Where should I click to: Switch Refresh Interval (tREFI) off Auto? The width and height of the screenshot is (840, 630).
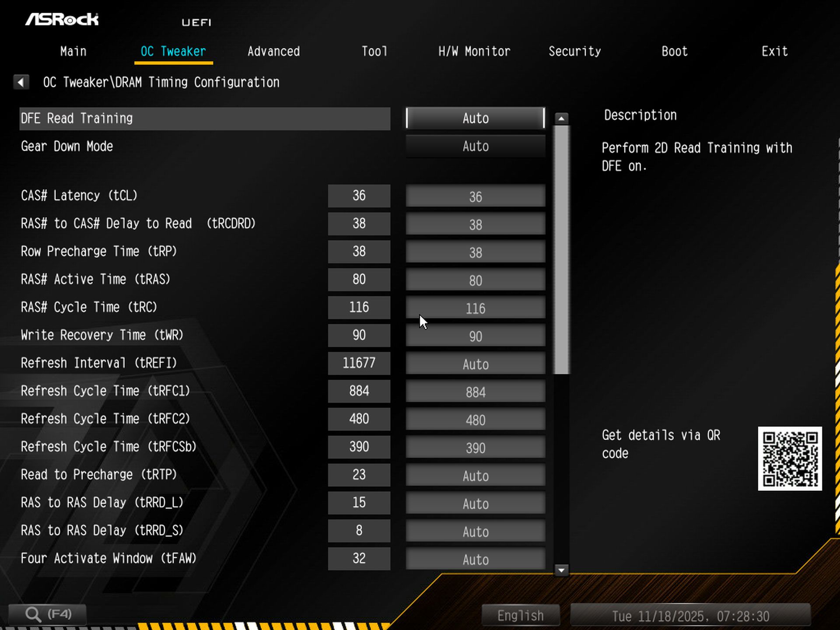tap(475, 364)
